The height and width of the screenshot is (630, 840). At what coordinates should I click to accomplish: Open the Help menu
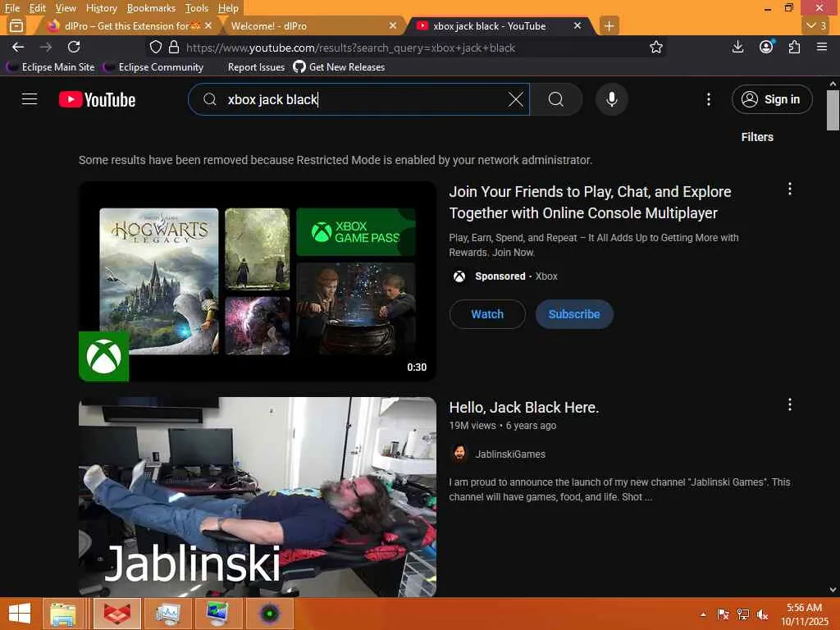228,8
